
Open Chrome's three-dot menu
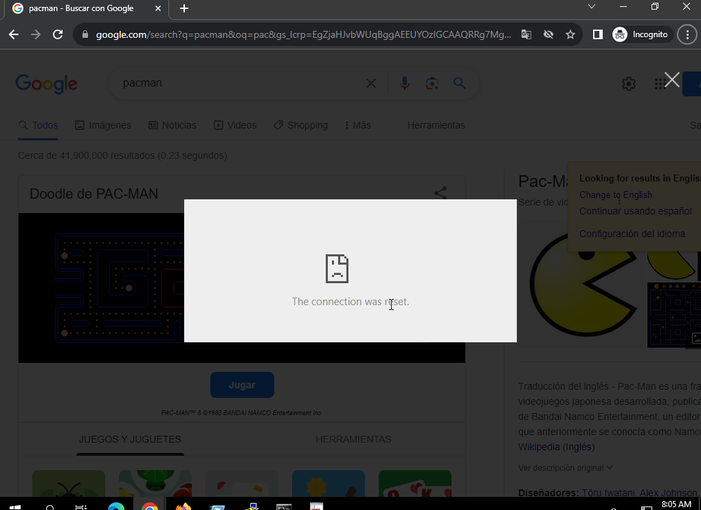pos(687,34)
